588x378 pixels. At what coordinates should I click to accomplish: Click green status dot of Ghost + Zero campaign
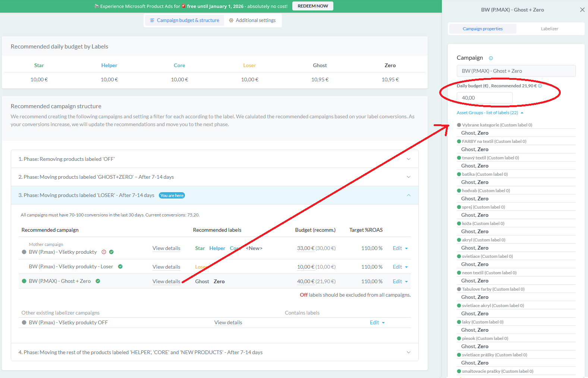tap(24, 281)
